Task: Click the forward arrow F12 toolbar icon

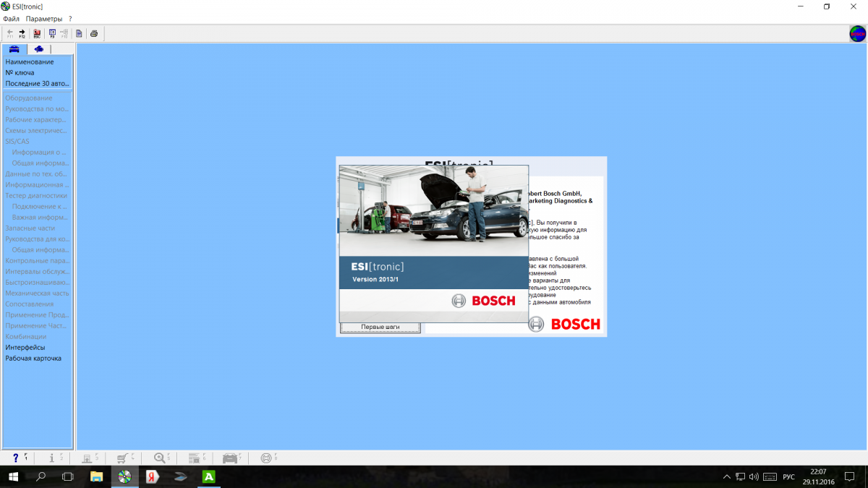Action: coord(22,33)
